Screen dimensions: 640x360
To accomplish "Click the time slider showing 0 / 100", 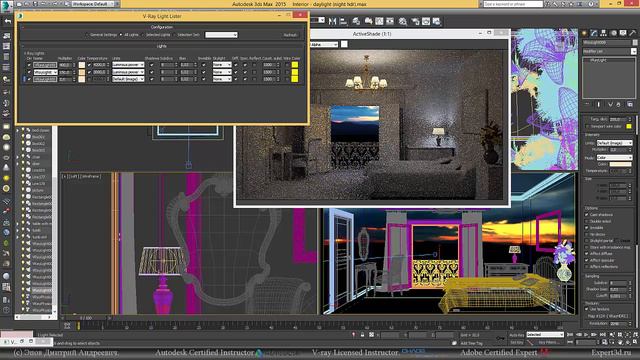I will point(86,318).
